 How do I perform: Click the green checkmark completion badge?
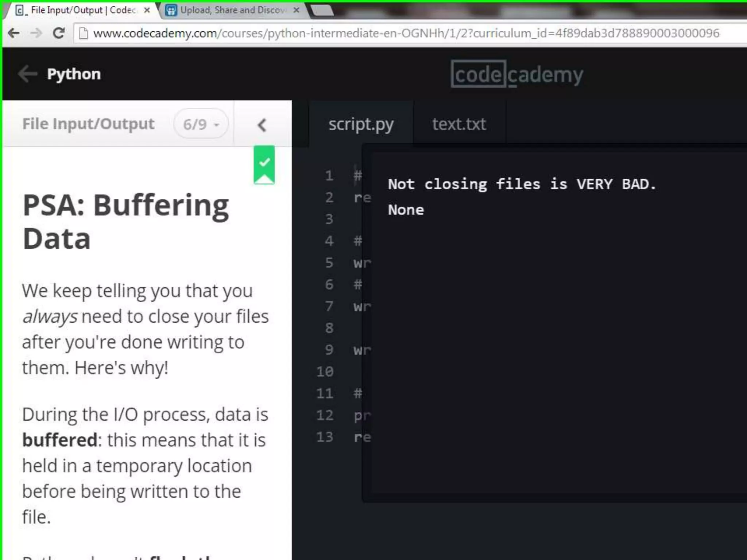(x=264, y=165)
